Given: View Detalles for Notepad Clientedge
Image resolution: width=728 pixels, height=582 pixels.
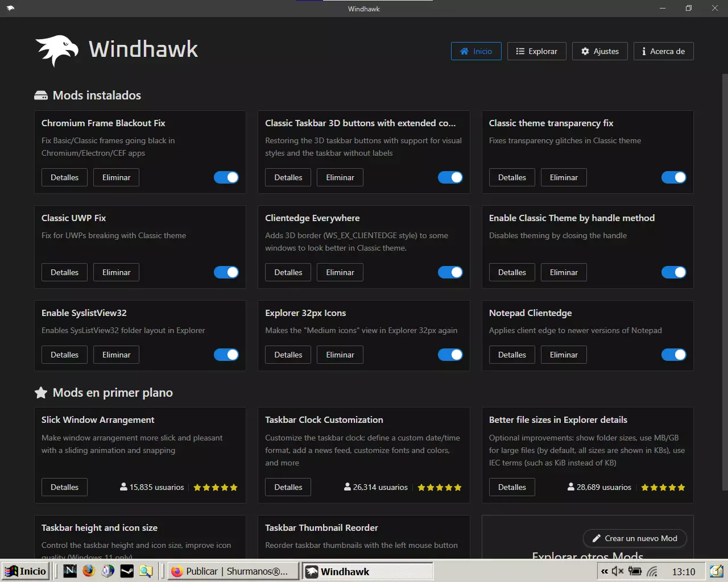Looking at the screenshot, I should [x=512, y=355].
